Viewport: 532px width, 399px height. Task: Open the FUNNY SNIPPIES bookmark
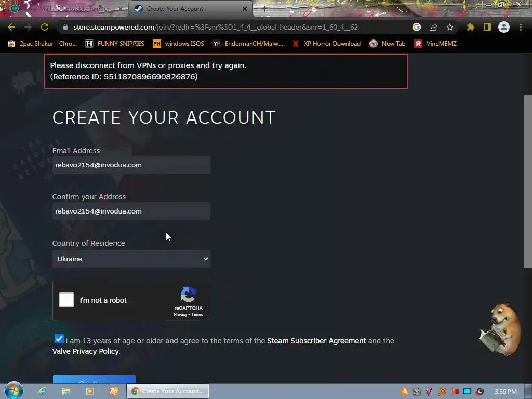[115, 44]
